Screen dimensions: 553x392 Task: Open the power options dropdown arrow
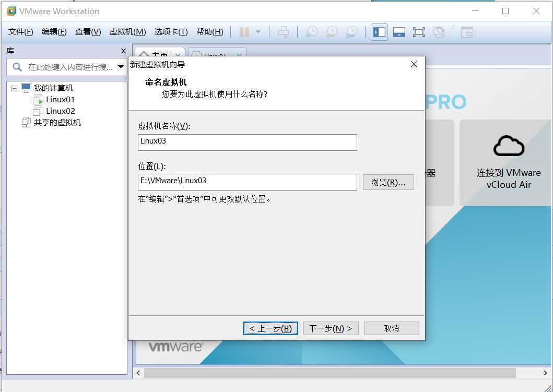[258, 32]
